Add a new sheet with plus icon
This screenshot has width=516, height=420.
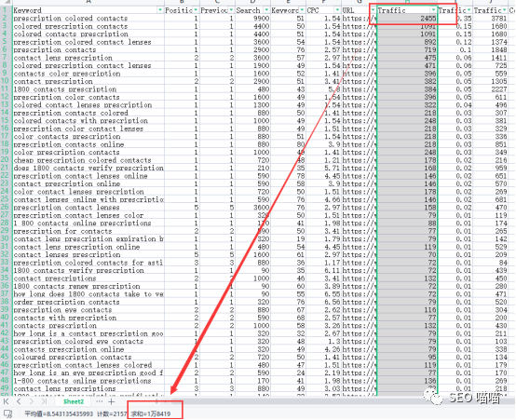[111, 401]
